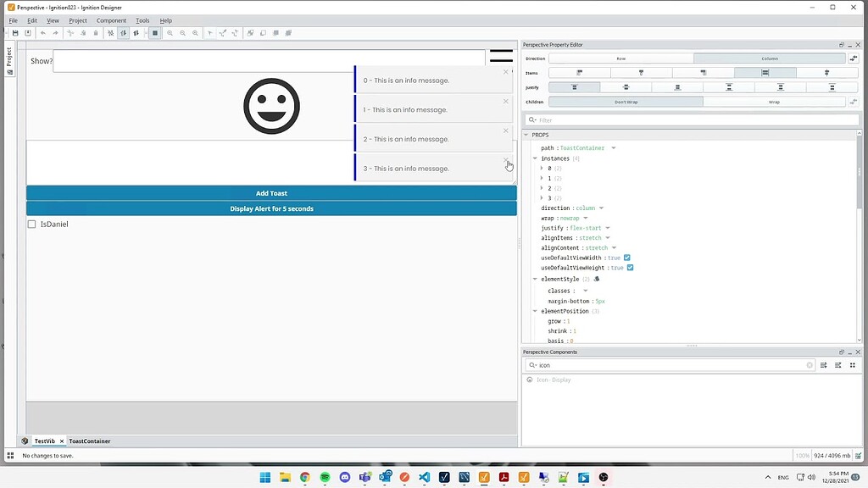This screenshot has height=488, width=868.
Task: Close the toast '0 - This is an info message'
Action: (x=506, y=72)
